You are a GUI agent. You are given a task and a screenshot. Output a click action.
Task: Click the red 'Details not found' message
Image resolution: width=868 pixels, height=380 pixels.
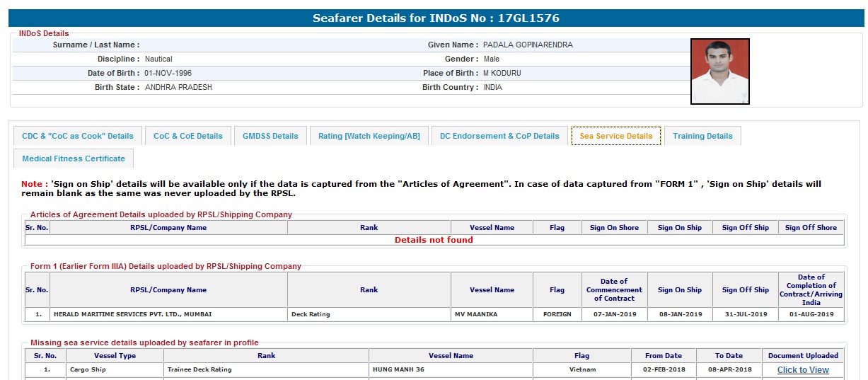click(434, 240)
